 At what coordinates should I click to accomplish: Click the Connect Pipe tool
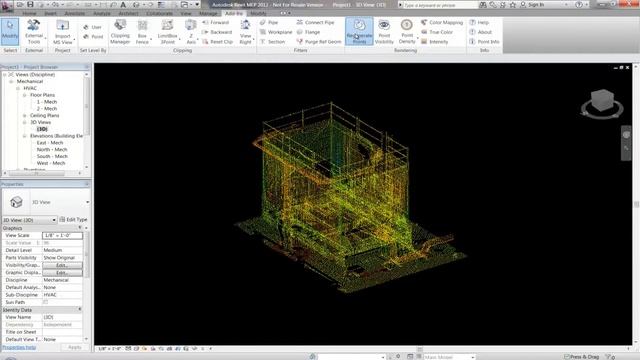click(x=315, y=22)
